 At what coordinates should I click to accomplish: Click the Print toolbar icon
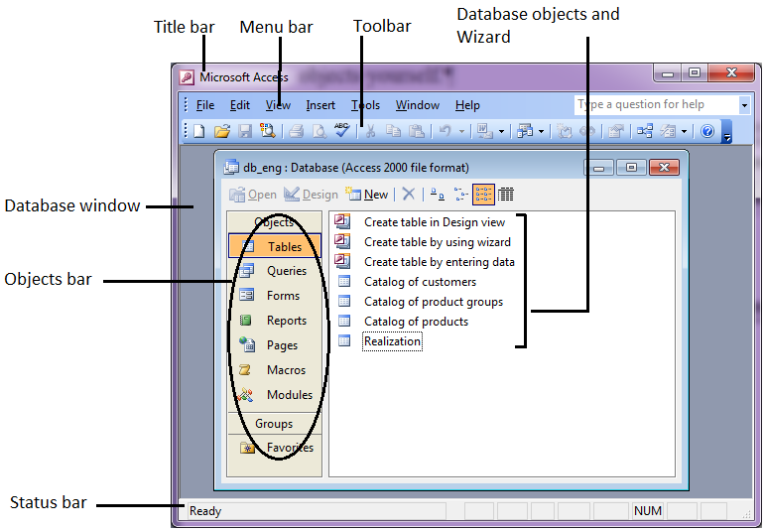click(296, 131)
